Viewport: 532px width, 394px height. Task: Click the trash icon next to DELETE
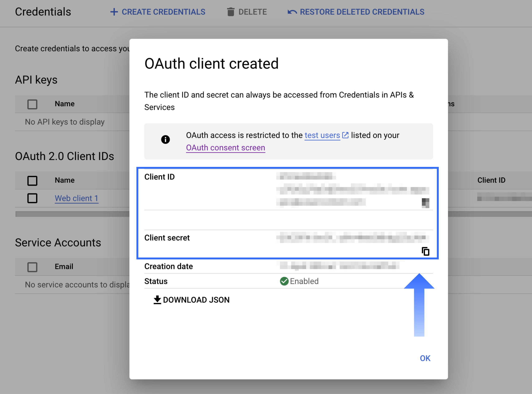coord(230,12)
